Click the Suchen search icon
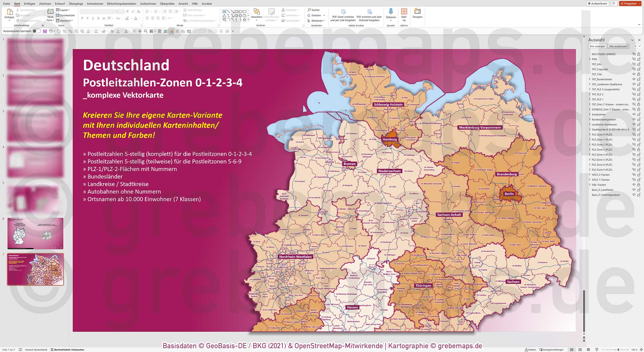This screenshot has width=644, height=352. [309, 10]
